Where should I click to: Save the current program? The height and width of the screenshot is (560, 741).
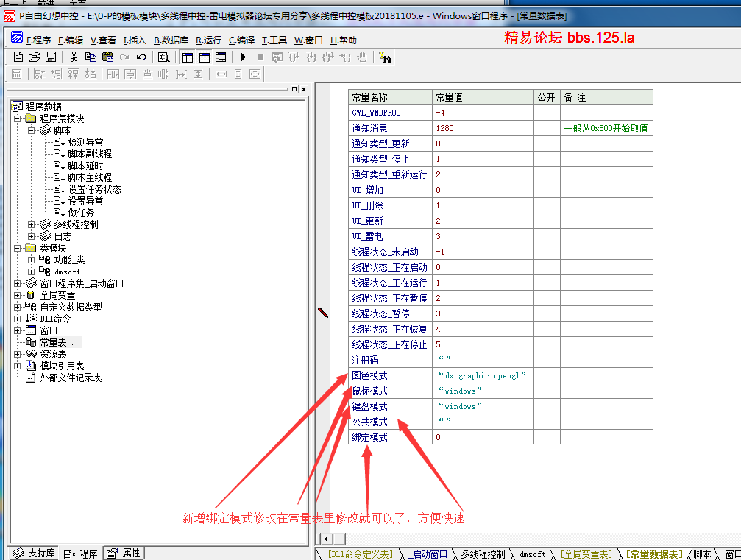51,57
